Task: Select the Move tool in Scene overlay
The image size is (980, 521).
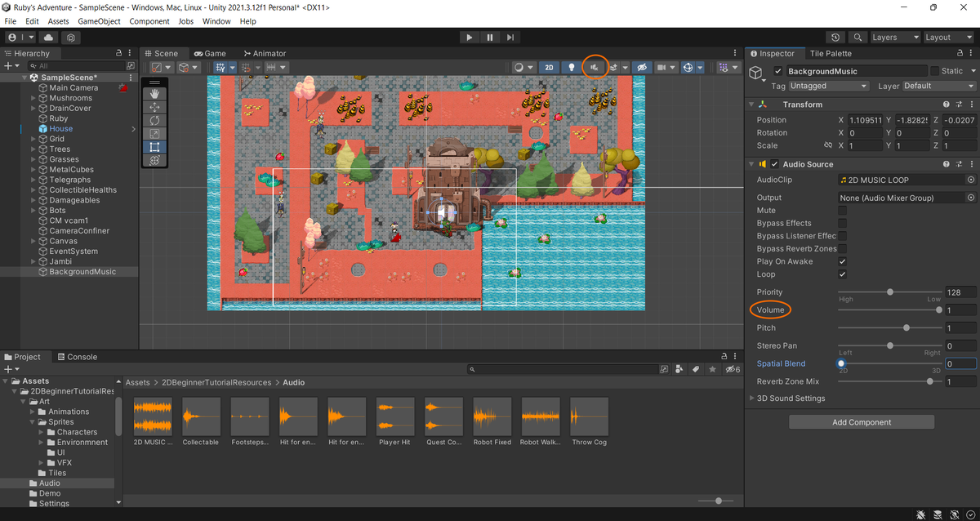Action: [154, 107]
